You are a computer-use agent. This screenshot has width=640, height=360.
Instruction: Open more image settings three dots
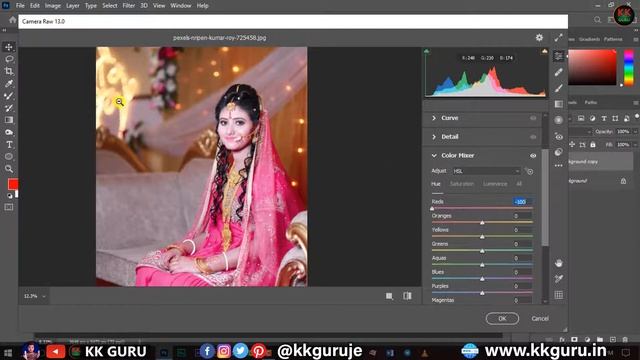tap(558, 166)
